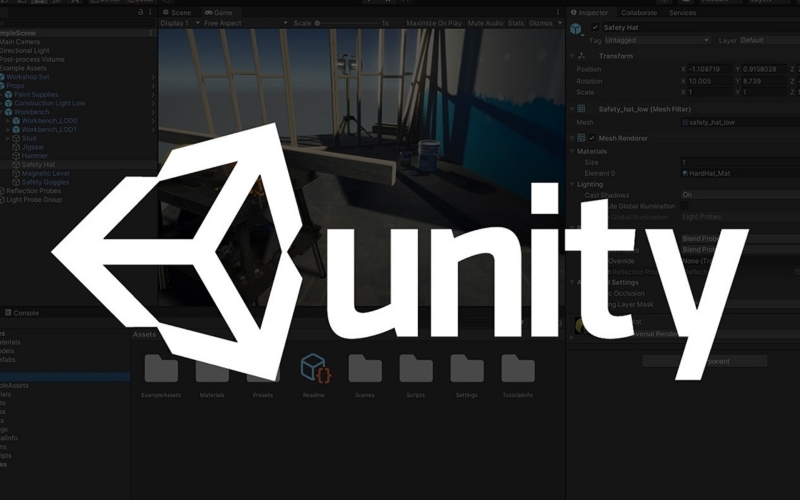Open the Scripts folder icon
This screenshot has height=500, width=800.
[416, 368]
